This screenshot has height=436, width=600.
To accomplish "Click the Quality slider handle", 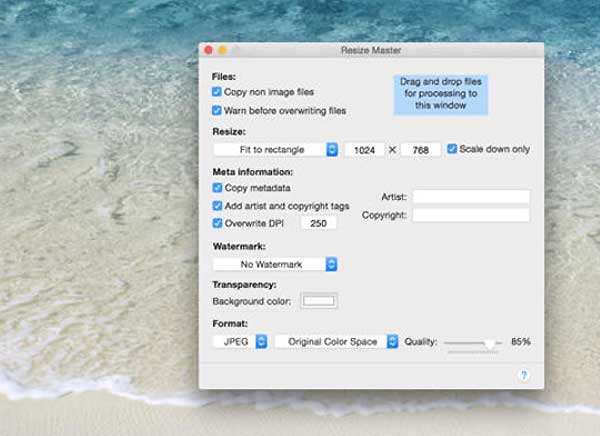I will [x=489, y=343].
